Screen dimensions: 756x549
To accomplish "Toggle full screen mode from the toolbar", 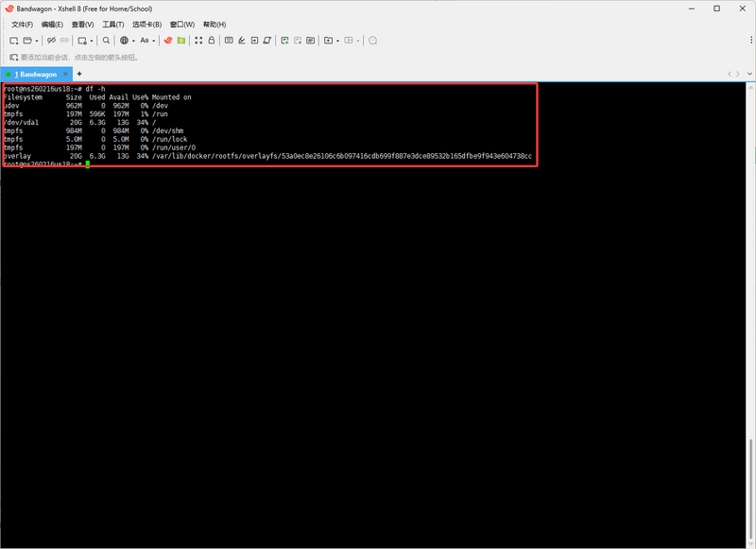I will click(x=198, y=41).
